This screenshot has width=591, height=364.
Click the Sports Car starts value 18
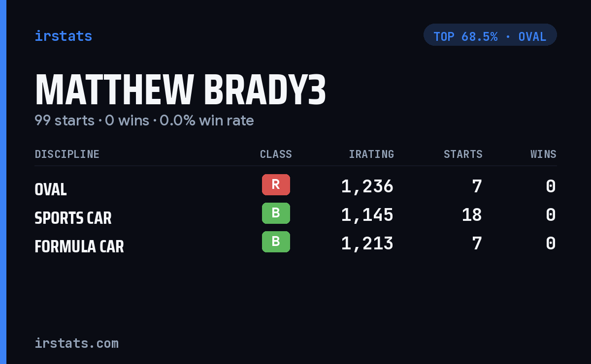click(472, 215)
